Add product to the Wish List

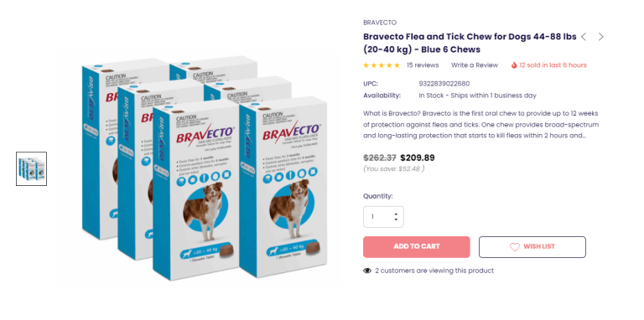(x=532, y=247)
